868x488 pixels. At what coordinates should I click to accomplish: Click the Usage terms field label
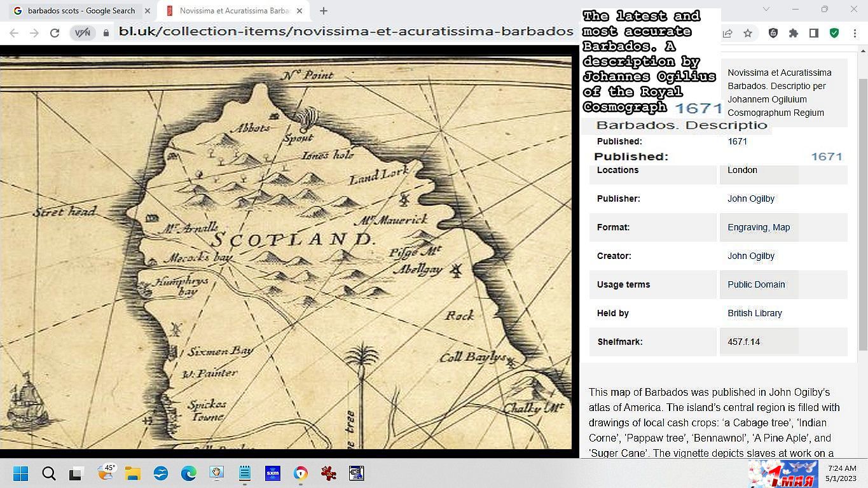(623, 284)
